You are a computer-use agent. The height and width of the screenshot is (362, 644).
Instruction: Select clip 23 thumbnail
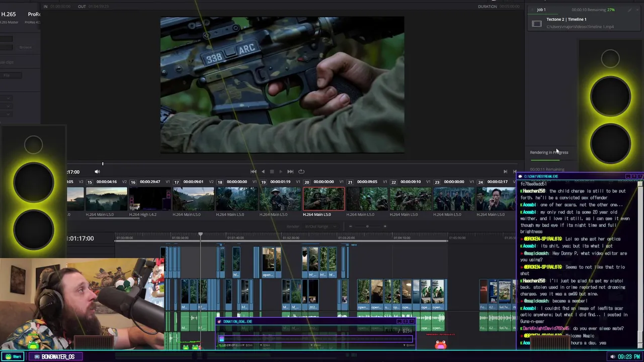[454, 199]
